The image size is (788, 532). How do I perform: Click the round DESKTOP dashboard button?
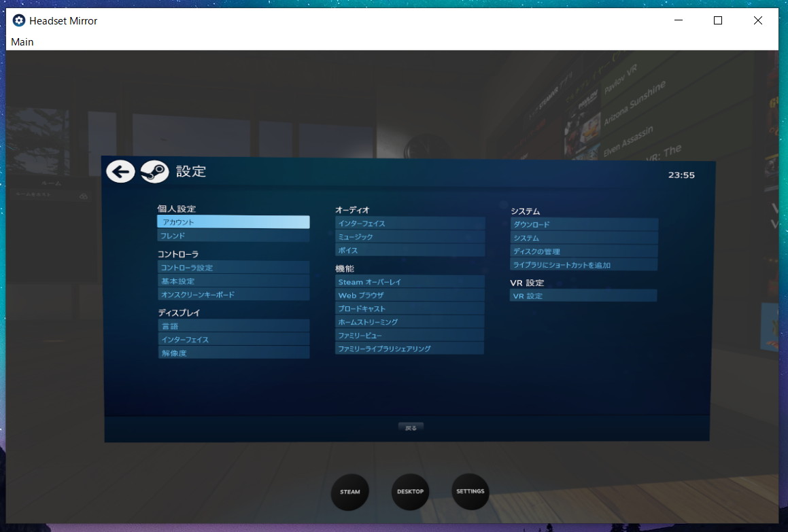point(410,491)
